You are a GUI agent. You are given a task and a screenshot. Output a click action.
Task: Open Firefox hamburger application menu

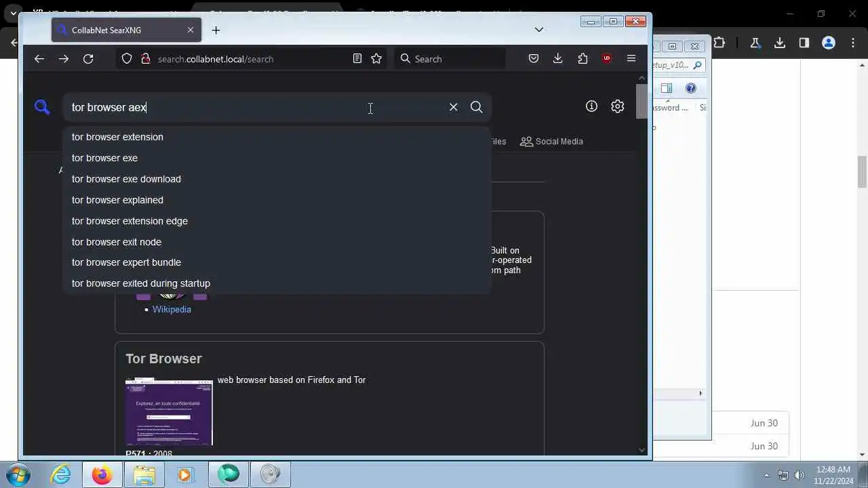[x=631, y=59]
